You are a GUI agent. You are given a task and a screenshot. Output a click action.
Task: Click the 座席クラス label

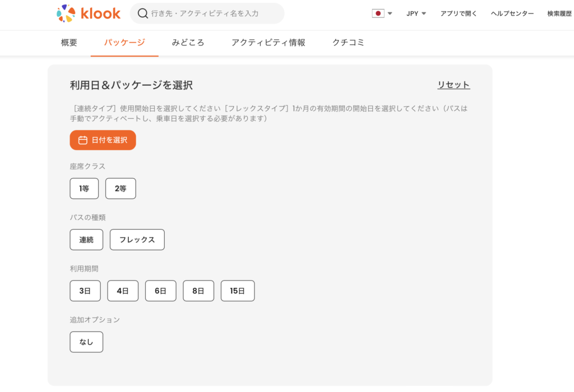click(87, 166)
